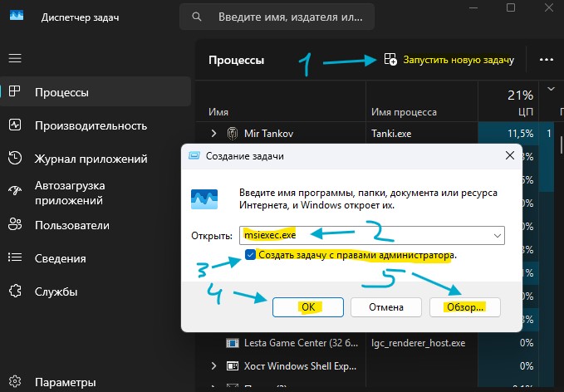Click the Lesta Game Center row icon

pyautogui.click(x=232, y=343)
